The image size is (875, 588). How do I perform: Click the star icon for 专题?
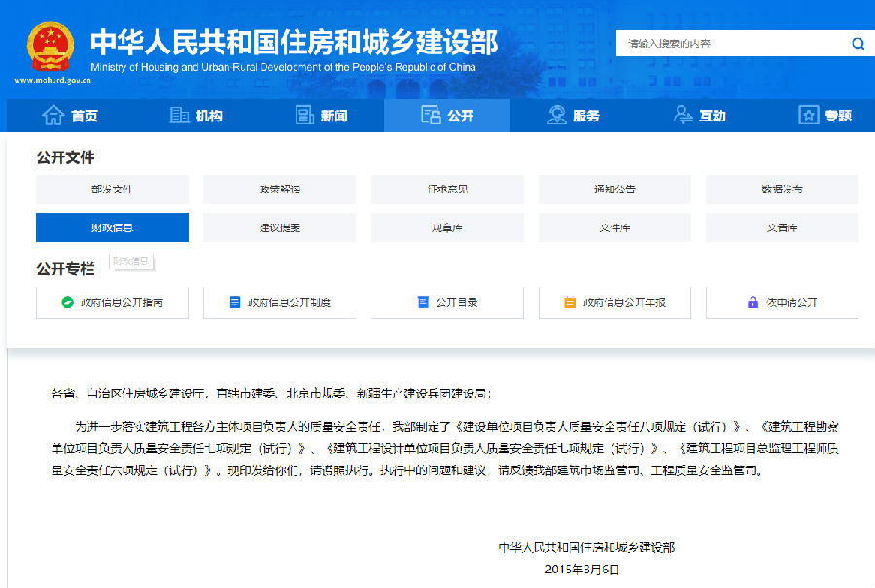pos(809,116)
